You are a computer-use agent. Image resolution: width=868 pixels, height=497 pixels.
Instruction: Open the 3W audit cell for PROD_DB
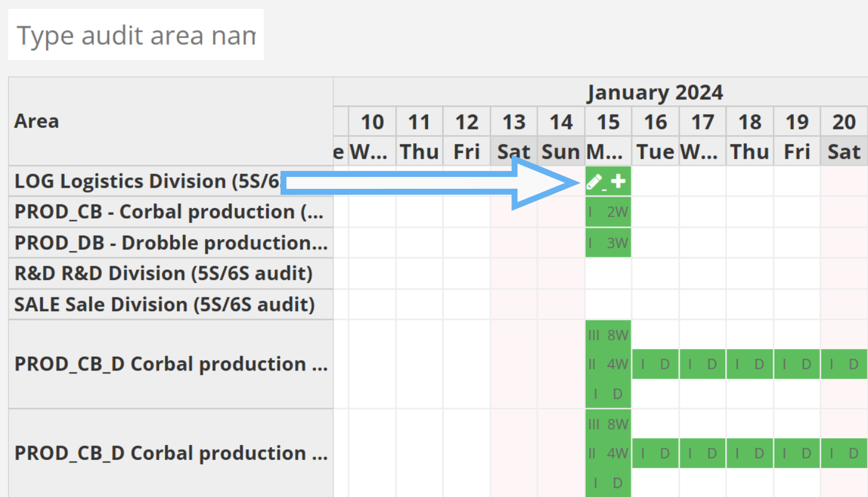pos(608,243)
